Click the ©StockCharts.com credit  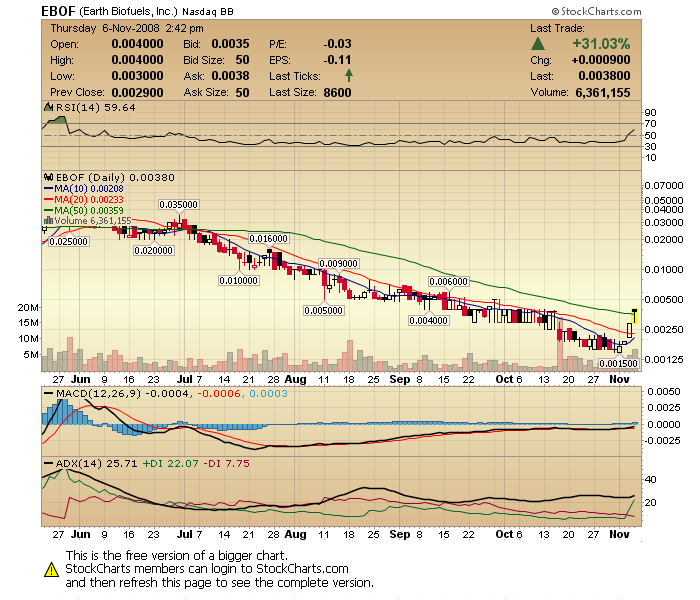point(596,11)
